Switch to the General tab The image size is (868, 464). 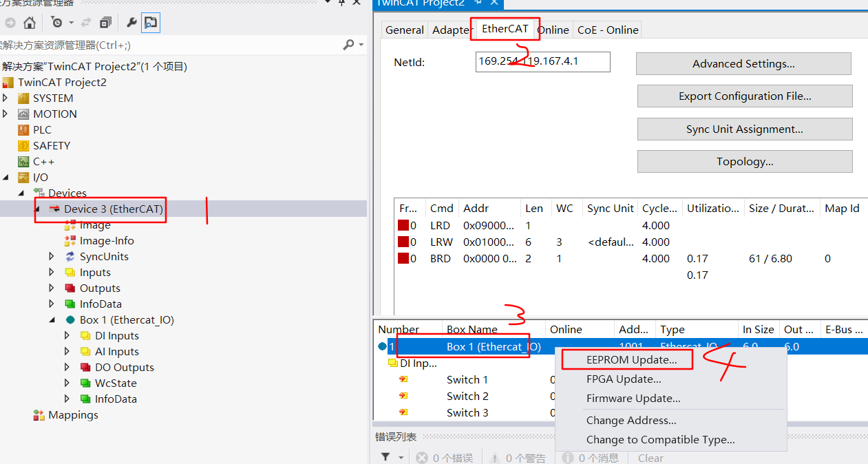pyautogui.click(x=405, y=30)
